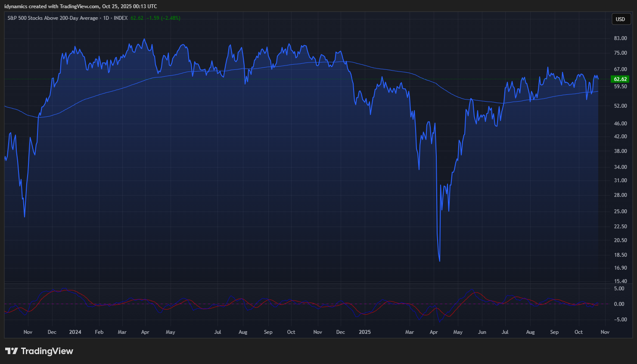Click the 2024 label on time axis
Image resolution: width=637 pixels, height=364 pixels.
coord(75,332)
